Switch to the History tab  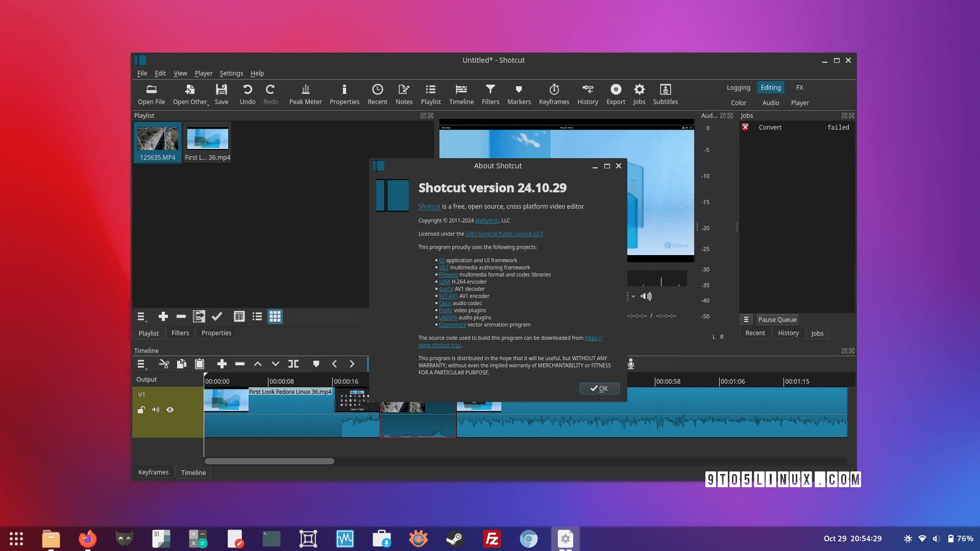pyautogui.click(x=788, y=333)
